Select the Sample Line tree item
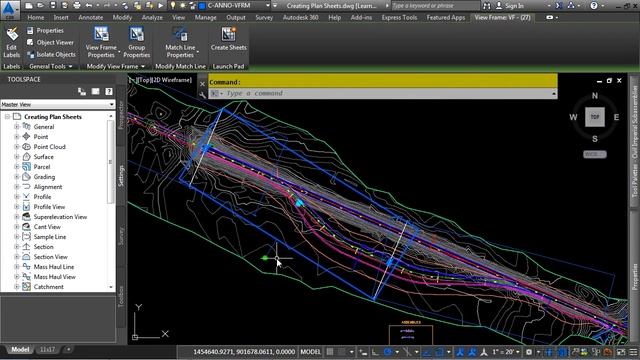The width and height of the screenshot is (640, 360). tap(50, 237)
